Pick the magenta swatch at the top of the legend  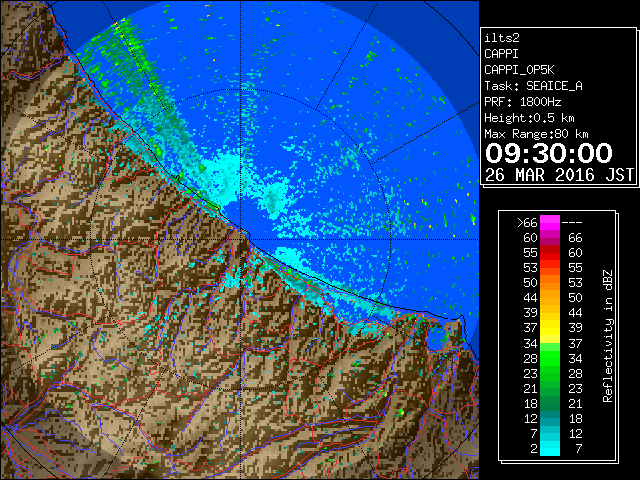[550, 223]
